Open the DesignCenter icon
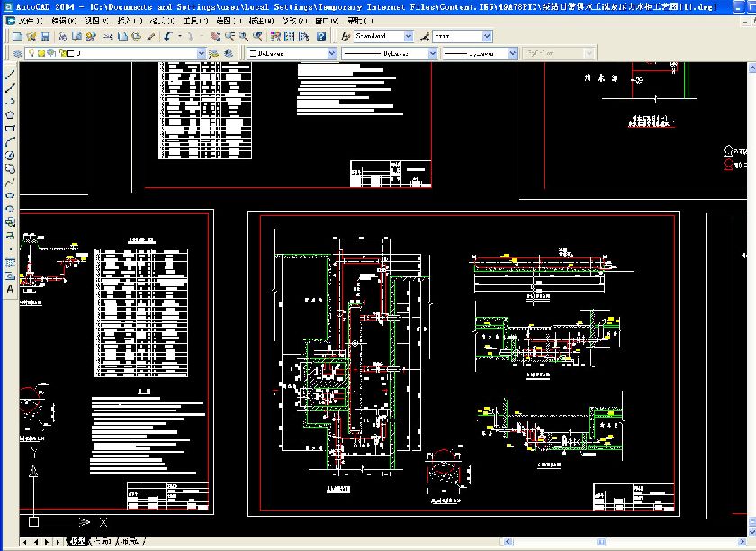 point(289,36)
